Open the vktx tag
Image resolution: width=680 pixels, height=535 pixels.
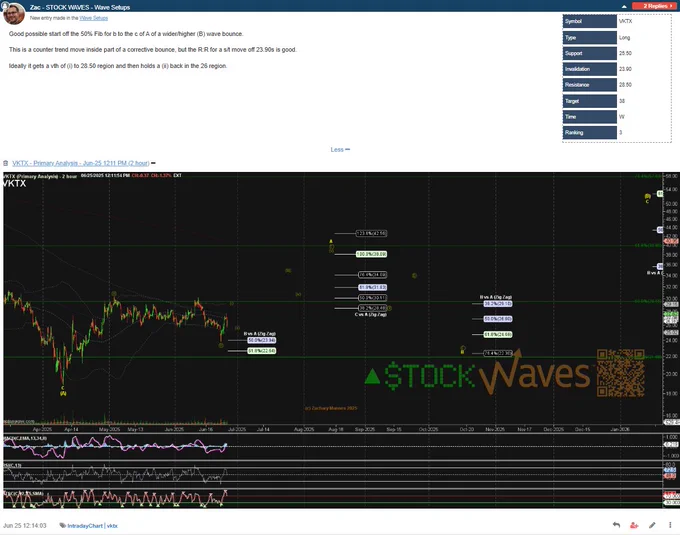[x=112, y=526]
